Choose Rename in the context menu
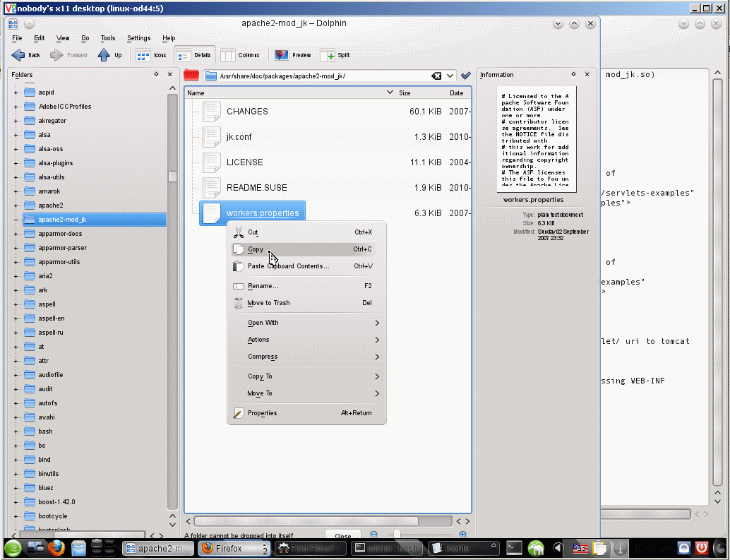 click(x=306, y=286)
